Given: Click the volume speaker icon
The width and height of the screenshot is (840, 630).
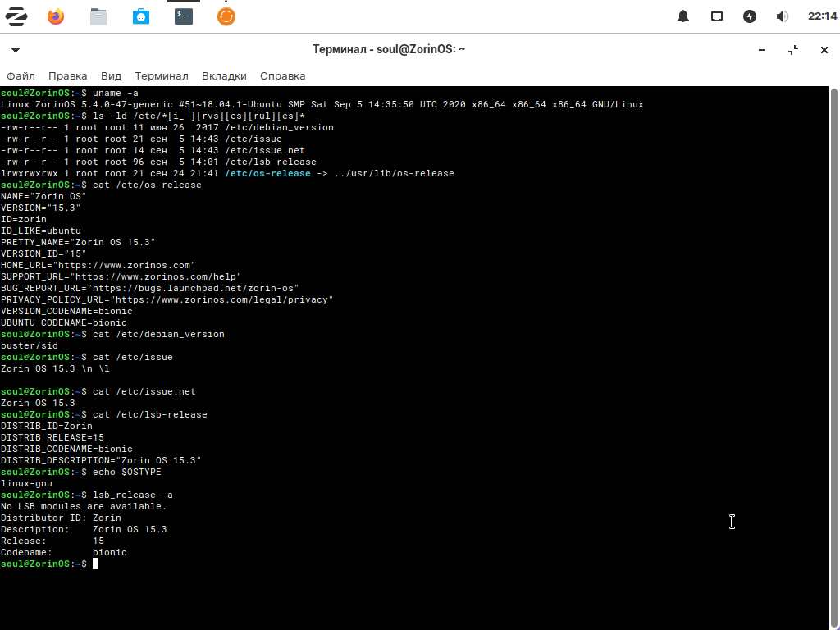Looking at the screenshot, I should click(x=782, y=16).
